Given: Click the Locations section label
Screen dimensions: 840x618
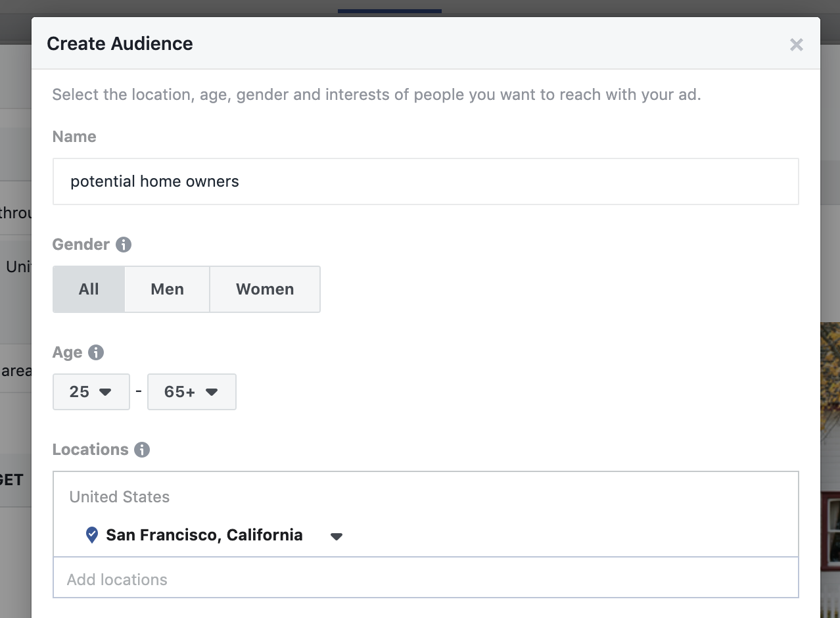Looking at the screenshot, I should [x=91, y=450].
